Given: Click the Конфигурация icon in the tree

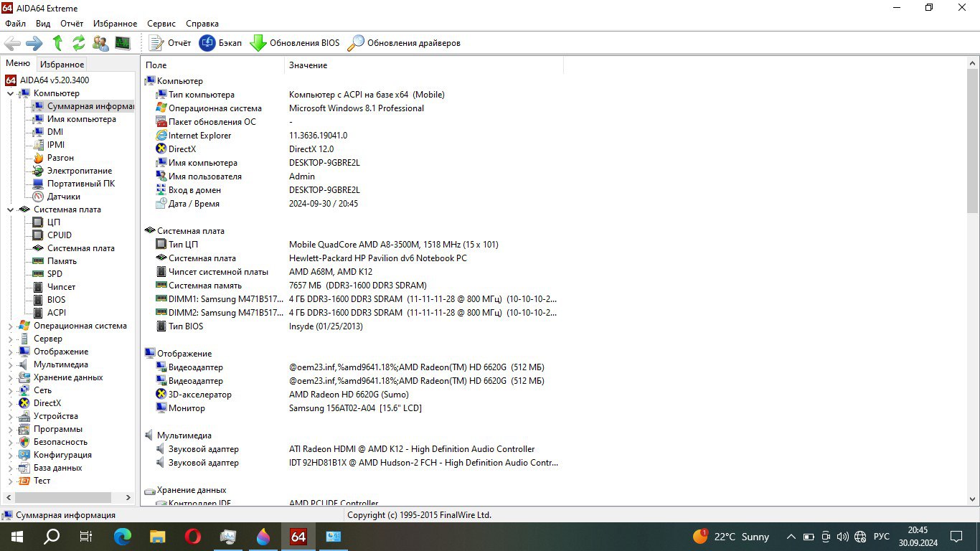Looking at the screenshot, I should click(24, 455).
